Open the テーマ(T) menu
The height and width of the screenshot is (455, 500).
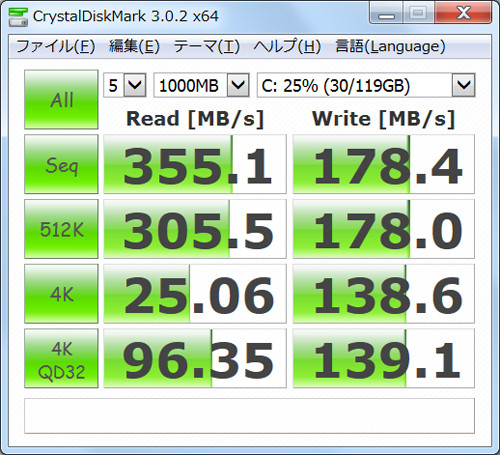click(207, 46)
